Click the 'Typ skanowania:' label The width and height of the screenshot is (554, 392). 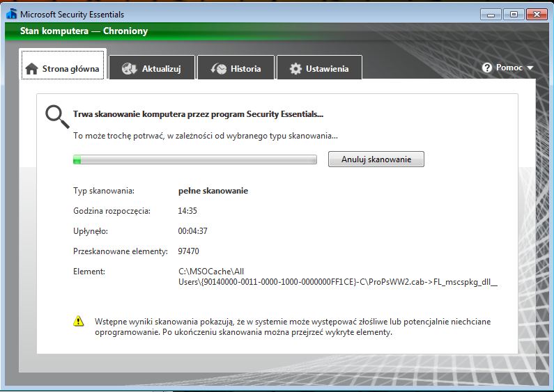[104, 191]
